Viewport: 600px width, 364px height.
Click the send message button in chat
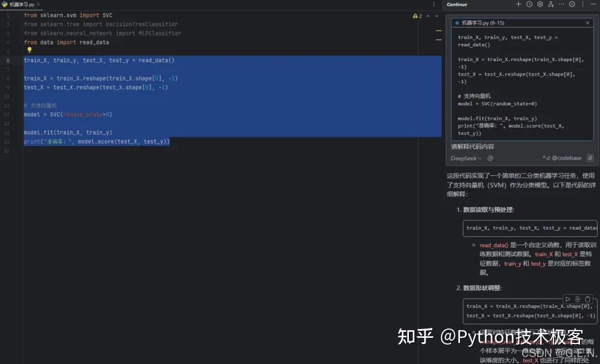(x=589, y=158)
